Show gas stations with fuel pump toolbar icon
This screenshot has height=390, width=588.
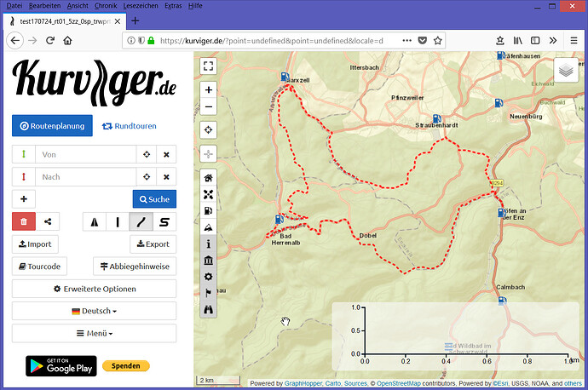pos(208,210)
